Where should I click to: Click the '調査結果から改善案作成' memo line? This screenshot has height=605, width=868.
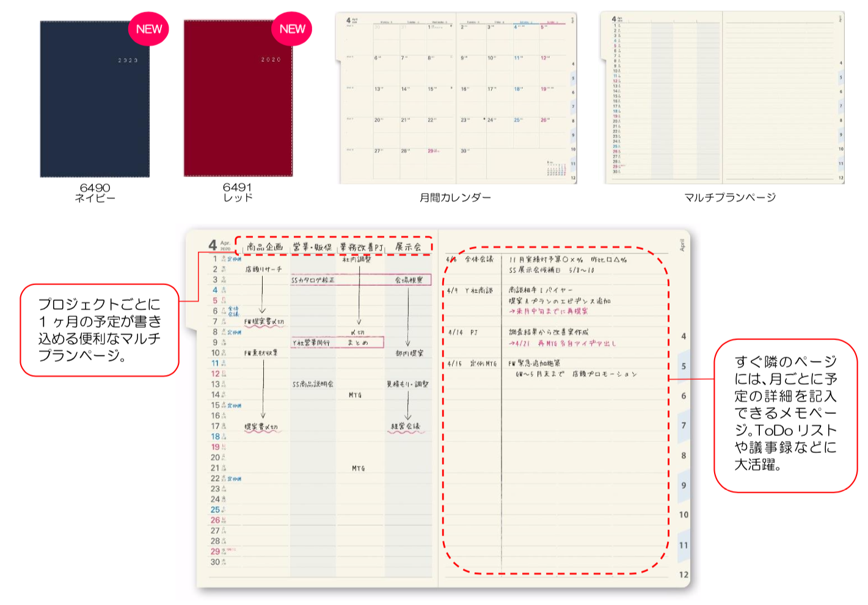point(549,332)
